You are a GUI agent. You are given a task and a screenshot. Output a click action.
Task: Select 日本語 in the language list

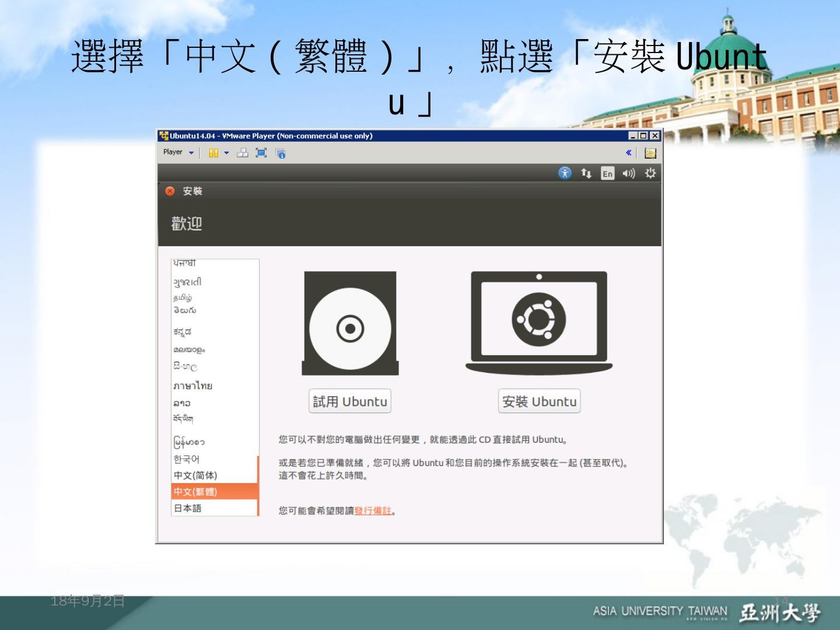215,508
